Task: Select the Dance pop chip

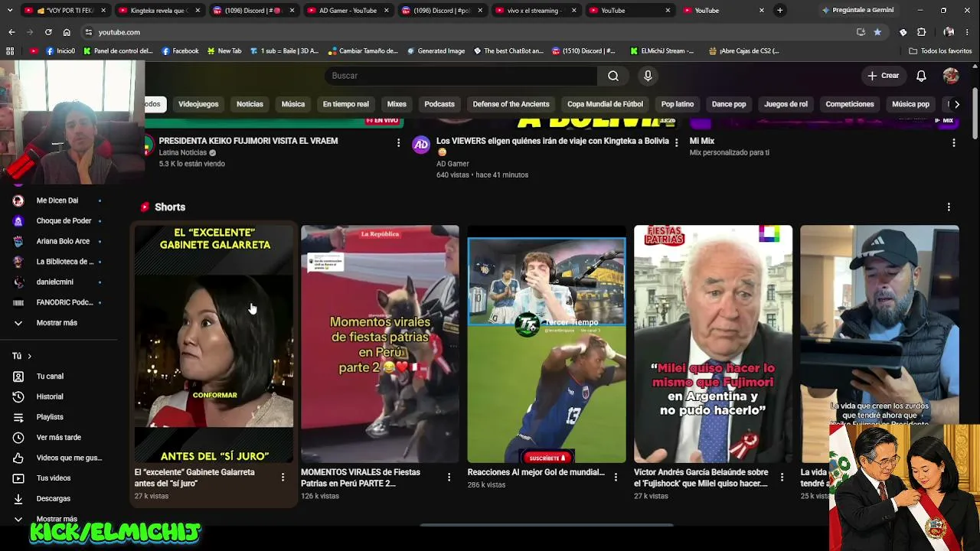Action: tap(729, 104)
